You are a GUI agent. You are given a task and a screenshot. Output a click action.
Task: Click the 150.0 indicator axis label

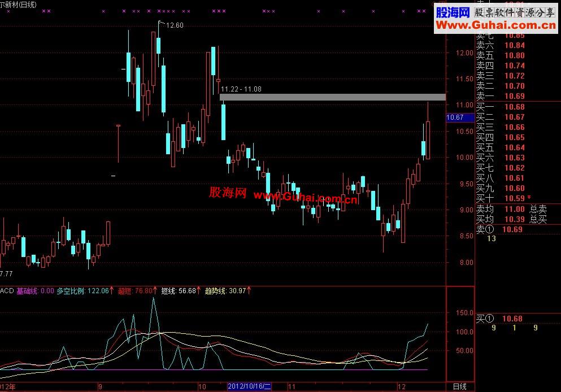pyautogui.click(x=464, y=313)
